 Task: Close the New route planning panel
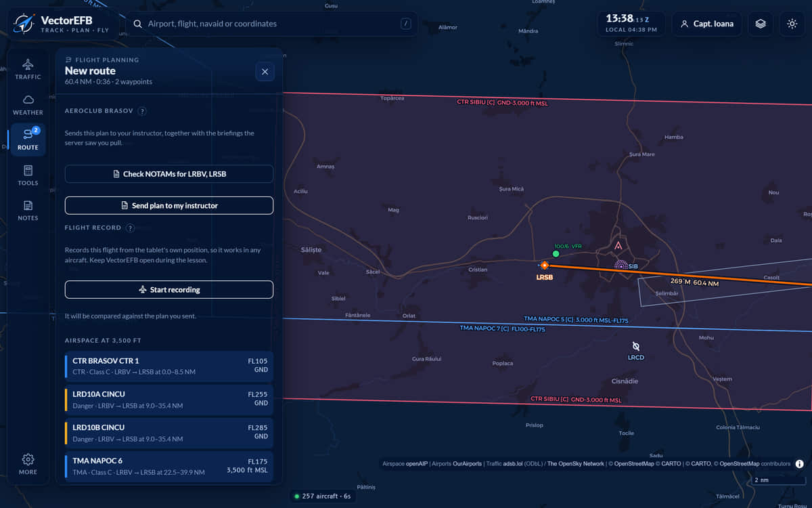(x=265, y=72)
